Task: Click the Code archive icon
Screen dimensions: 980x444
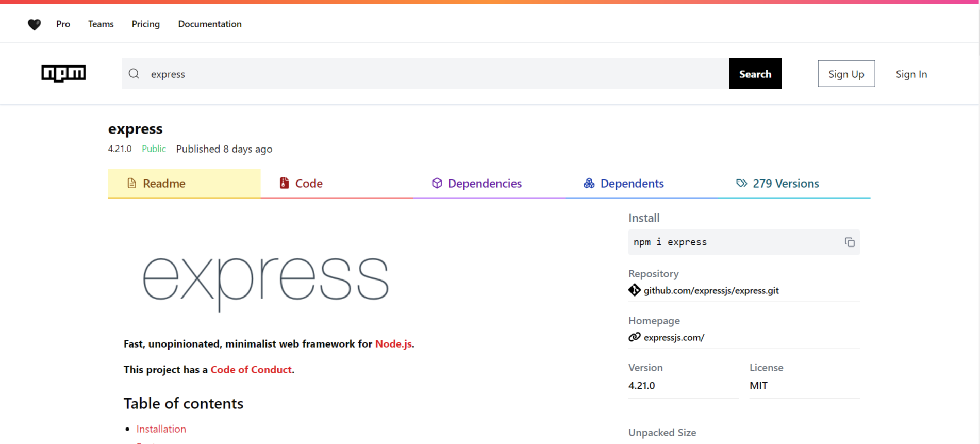Action: tap(284, 183)
